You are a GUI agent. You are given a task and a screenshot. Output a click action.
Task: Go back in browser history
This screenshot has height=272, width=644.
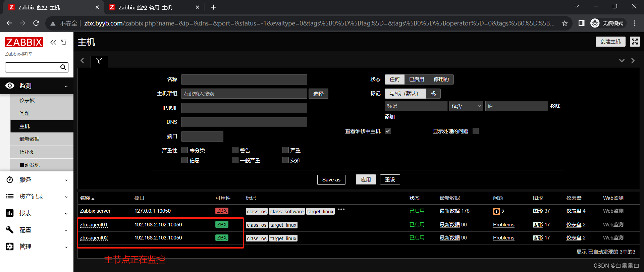(x=9, y=23)
